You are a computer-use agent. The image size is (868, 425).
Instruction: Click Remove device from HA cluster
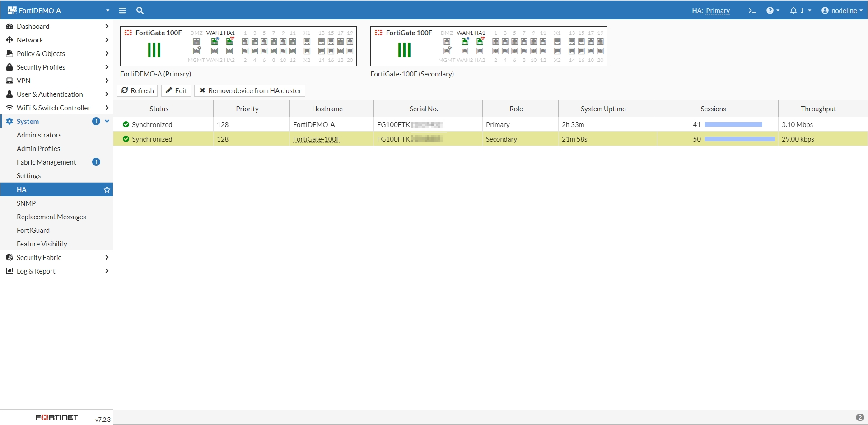tap(250, 90)
